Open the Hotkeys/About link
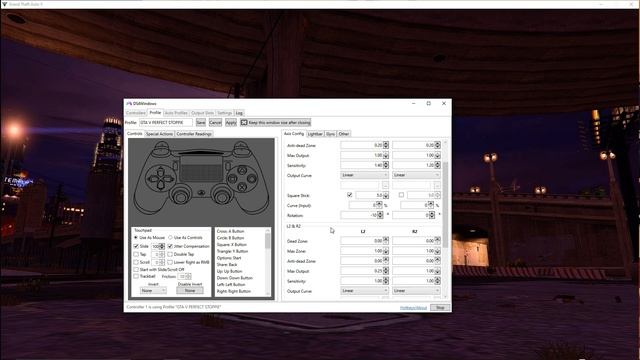Image resolution: width=640 pixels, height=360 pixels. pos(413,308)
